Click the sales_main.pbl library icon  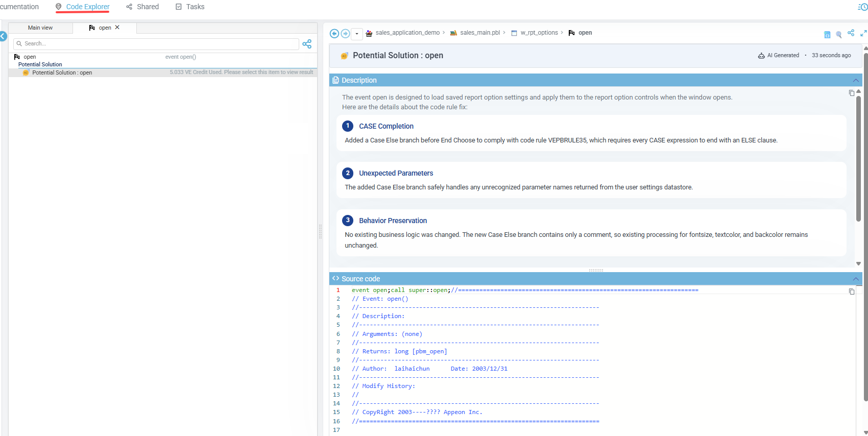(453, 33)
